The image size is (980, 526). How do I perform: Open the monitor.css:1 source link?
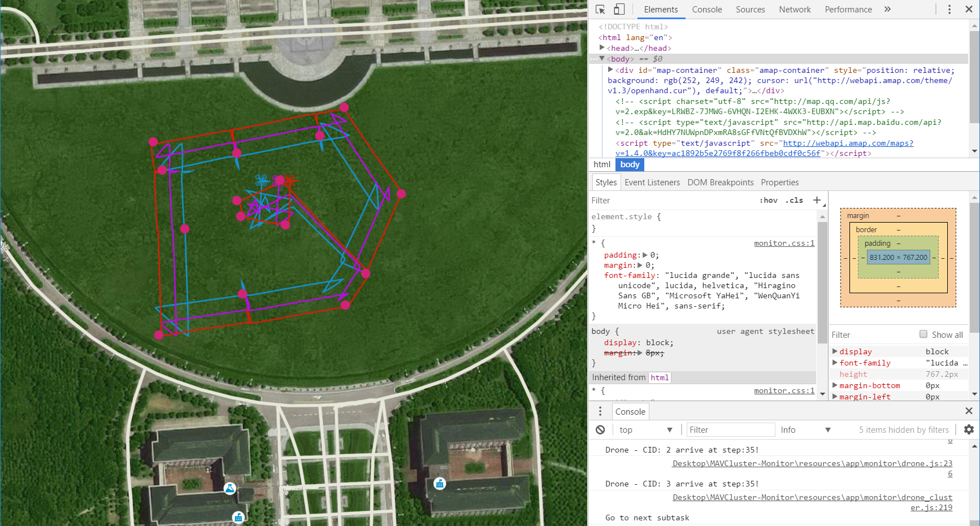[784, 244]
